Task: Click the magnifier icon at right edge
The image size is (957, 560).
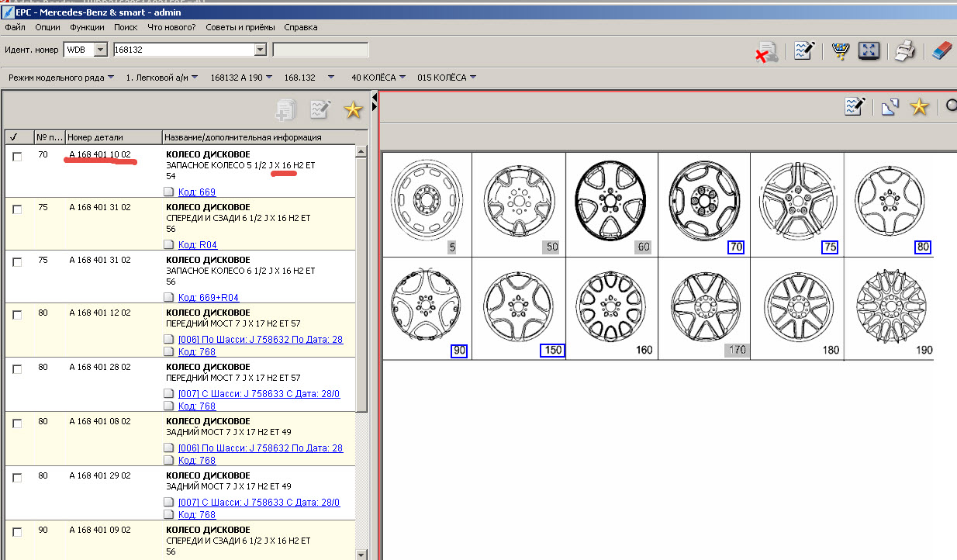Action: (950, 107)
